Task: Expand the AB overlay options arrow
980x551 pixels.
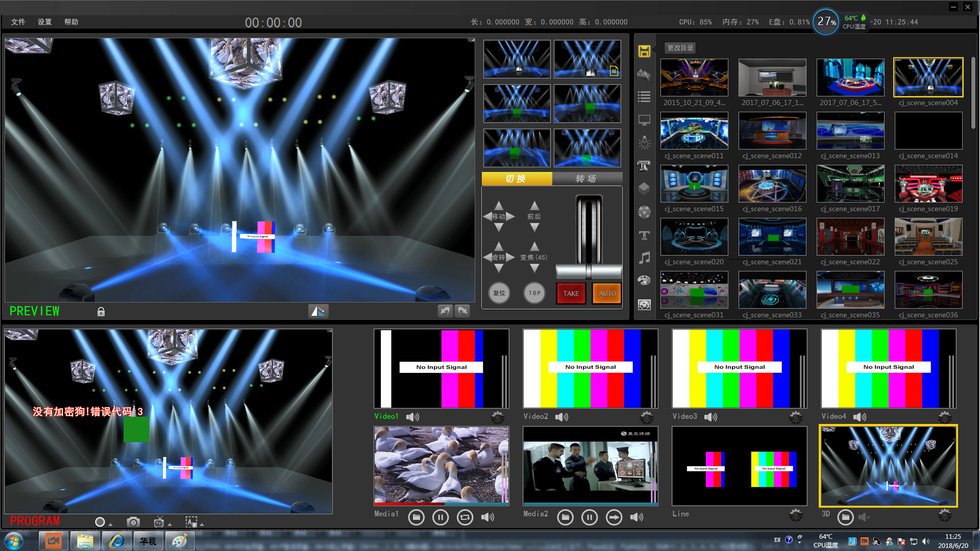Action: click(202, 524)
